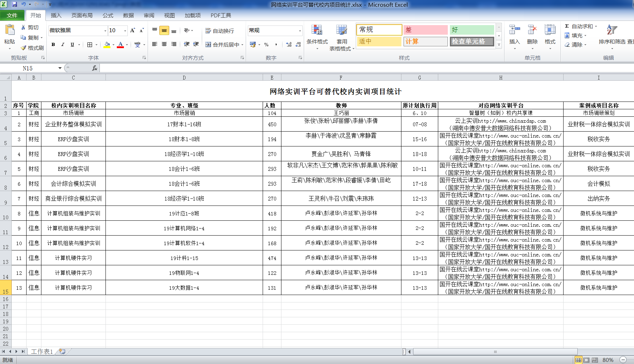Image resolution: width=634 pixels, height=364 pixels.
Task: Open the 文件 file tab
Action: [x=12, y=16]
